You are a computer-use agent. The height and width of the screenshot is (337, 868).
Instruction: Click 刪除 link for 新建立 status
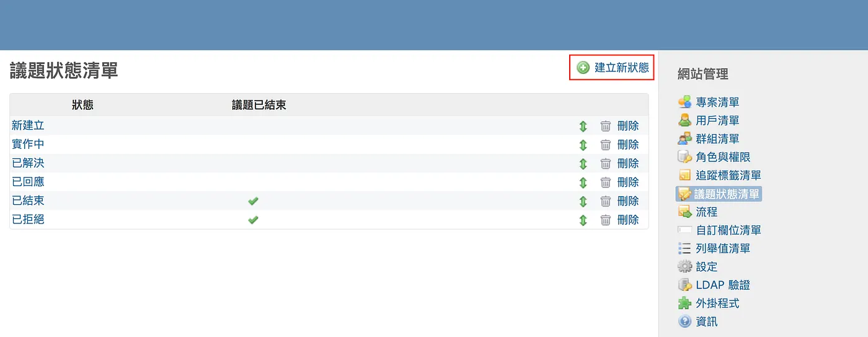point(628,126)
